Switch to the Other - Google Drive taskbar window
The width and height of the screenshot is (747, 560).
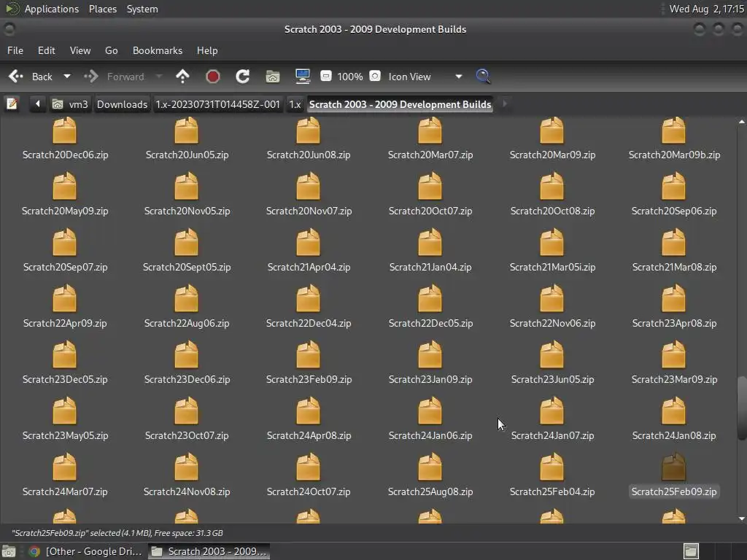pos(85,551)
